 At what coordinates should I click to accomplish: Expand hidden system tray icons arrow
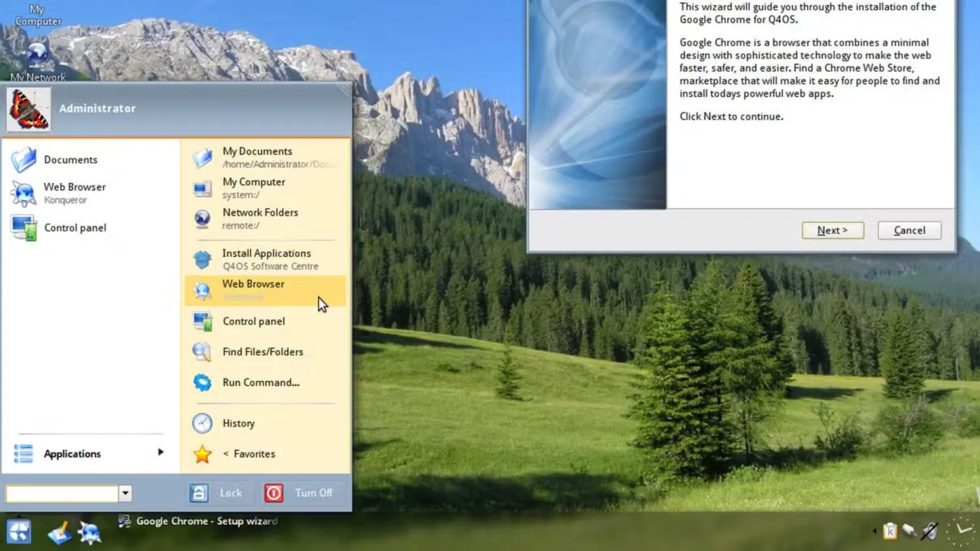875,531
